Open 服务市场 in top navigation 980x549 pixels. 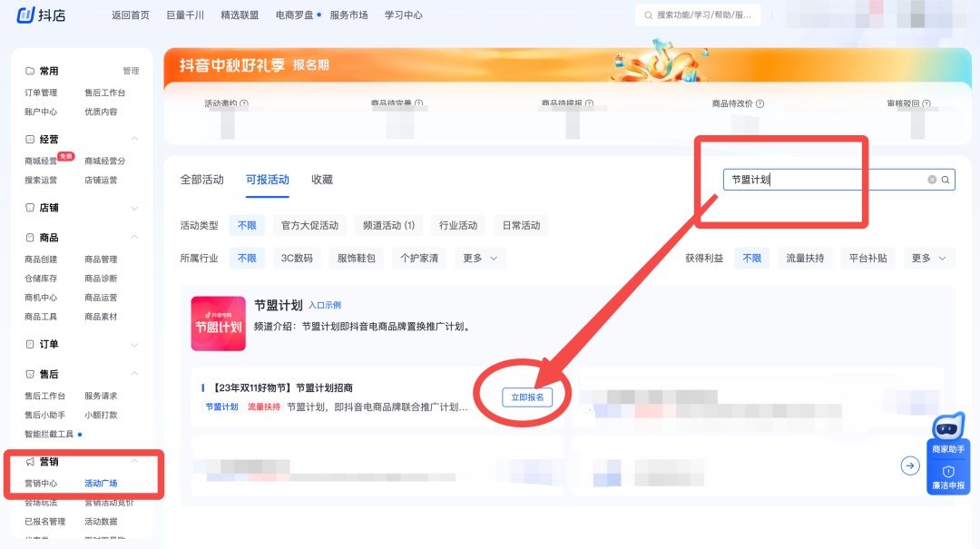pyautogui.click(x=348, y=15)
